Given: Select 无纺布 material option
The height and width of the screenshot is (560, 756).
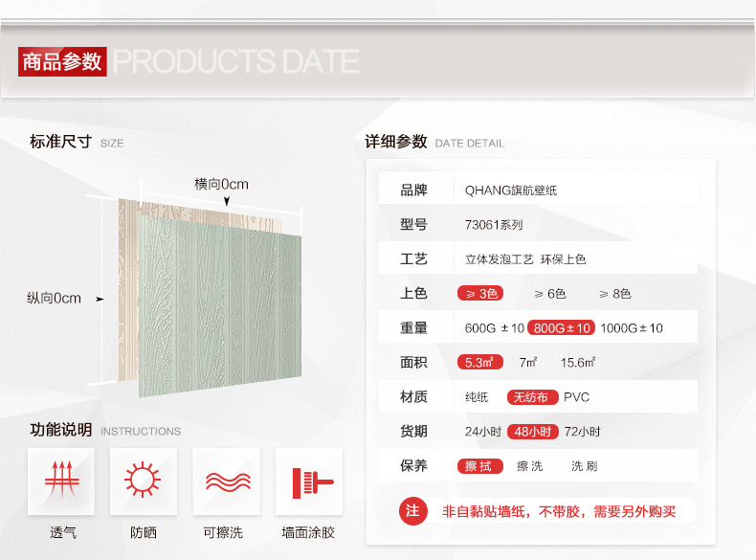Looking at the screenshot, I should click(532, 397).
